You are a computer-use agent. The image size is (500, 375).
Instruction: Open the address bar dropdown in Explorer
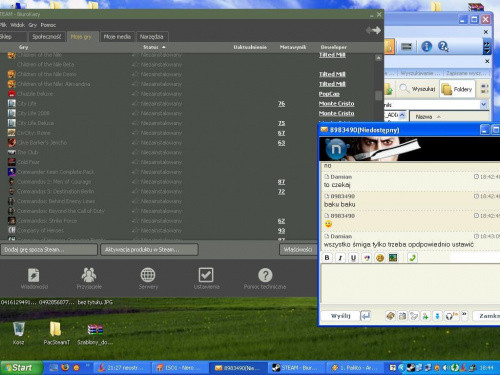coord(484,105)
